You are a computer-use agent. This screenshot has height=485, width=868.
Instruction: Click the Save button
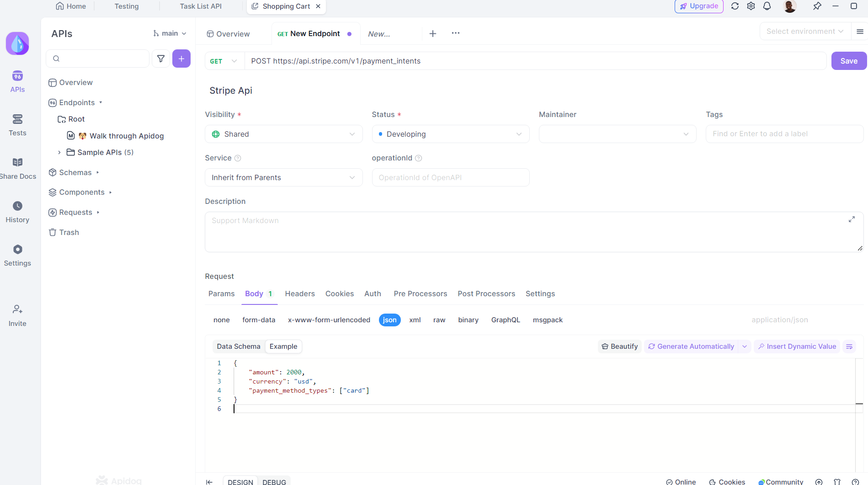(849, 61)
